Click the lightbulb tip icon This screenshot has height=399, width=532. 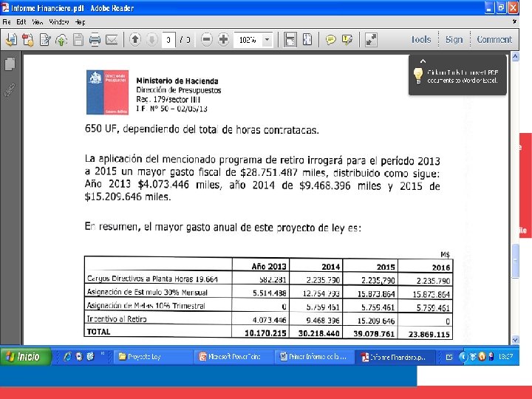click(x=418, y=75)
